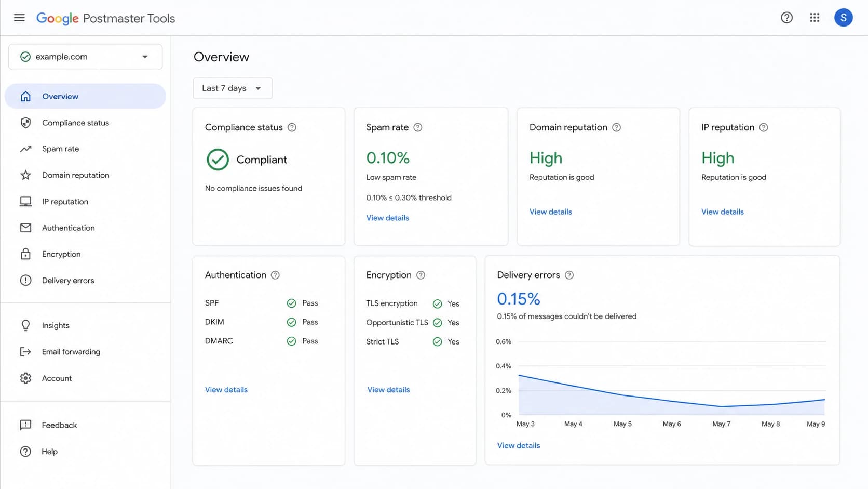
Task: Click the Opportunistic TLS Yes check icon
Action: [437, 323]
